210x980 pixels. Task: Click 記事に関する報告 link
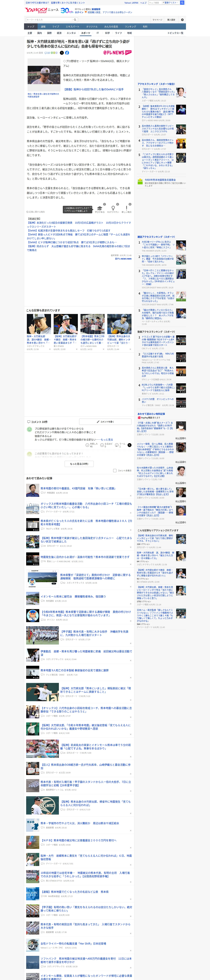pos(35,212)
